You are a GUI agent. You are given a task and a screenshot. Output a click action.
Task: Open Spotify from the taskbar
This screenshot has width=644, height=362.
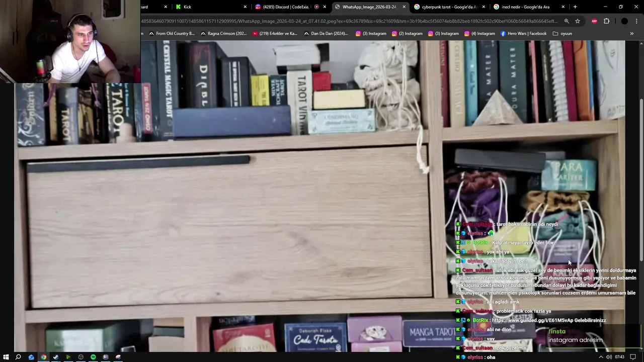pyautogui.click(x=93, y=357)
